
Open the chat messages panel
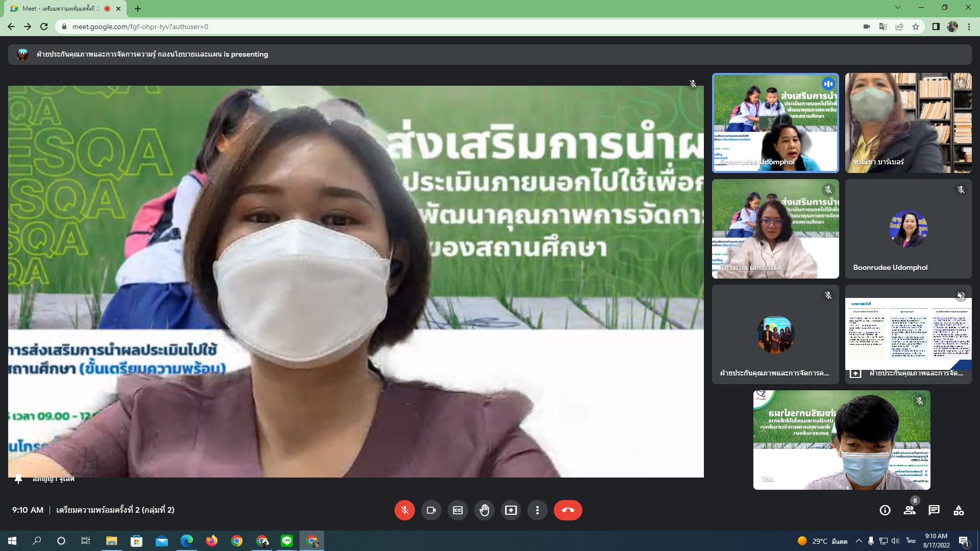[934, 510]
